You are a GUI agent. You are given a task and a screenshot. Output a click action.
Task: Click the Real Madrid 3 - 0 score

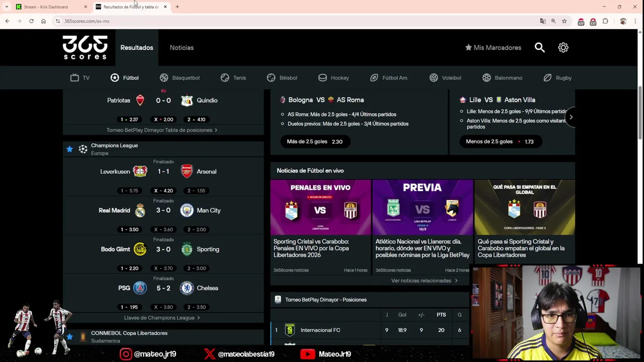click(x=163, y=210)
